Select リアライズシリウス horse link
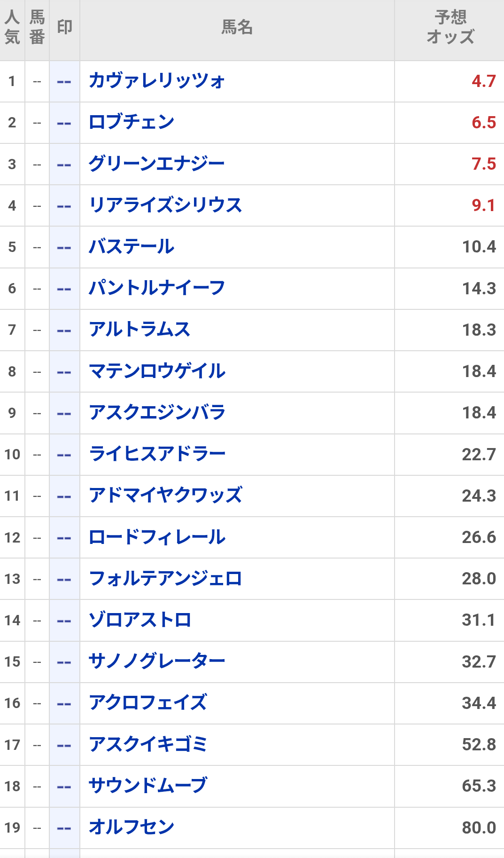 click(x=165, y=205)
